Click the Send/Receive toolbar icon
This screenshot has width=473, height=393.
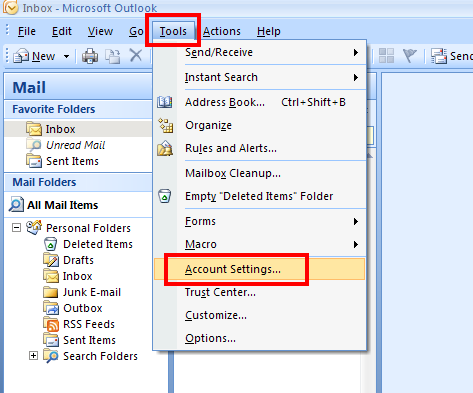tap(439, 56)
